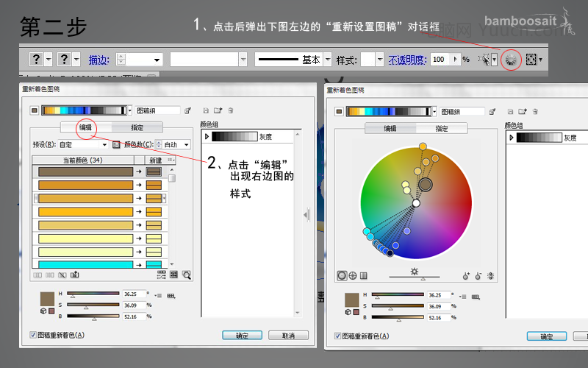Click get colors from artwork icon in color-list dialog

coord(188,110)
